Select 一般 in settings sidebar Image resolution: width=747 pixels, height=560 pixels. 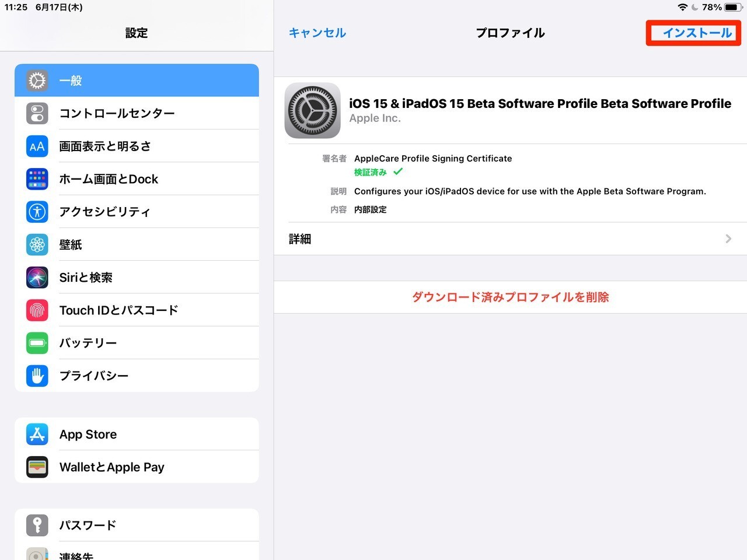coord(137,80)
